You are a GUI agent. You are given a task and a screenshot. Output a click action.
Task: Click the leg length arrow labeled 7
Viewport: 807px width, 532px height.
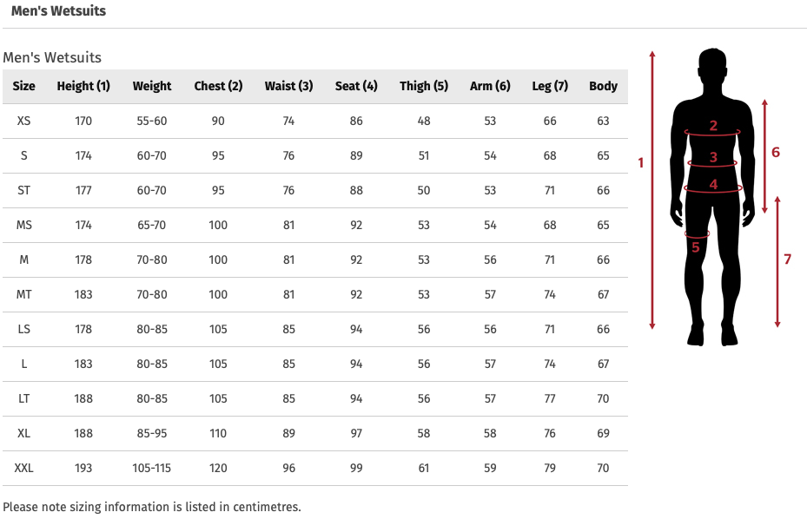pos(777,262)
